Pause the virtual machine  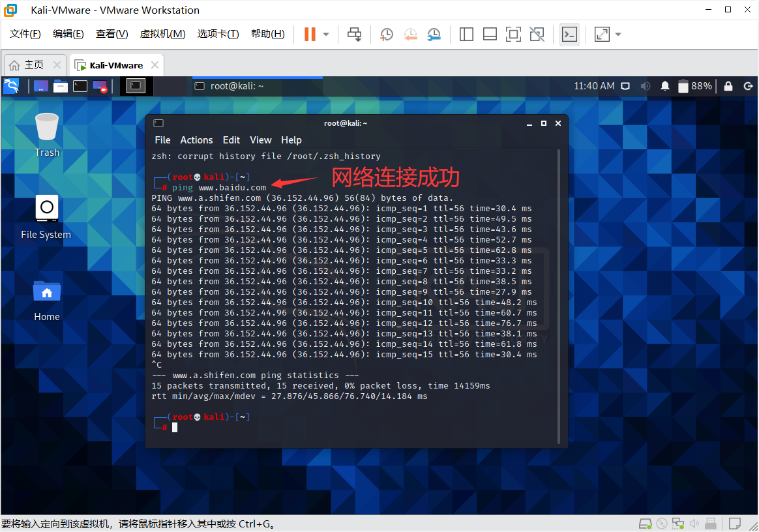point(310,35)
